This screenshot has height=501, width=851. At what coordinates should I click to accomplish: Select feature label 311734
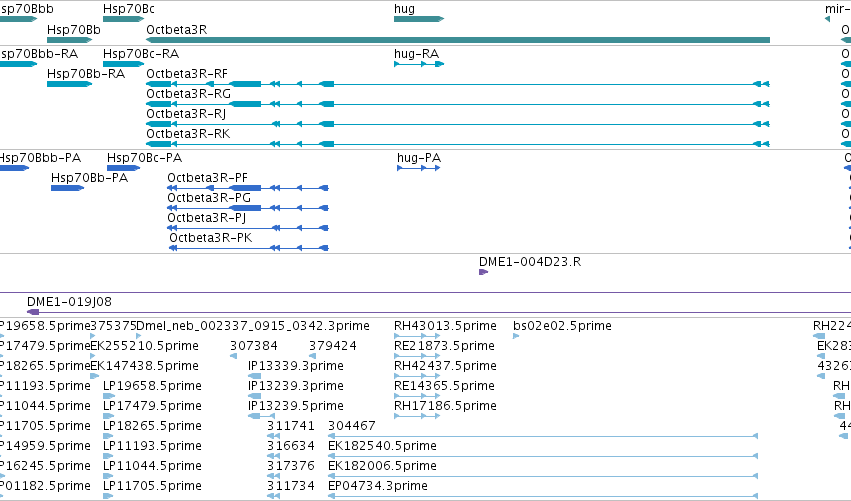290,487
